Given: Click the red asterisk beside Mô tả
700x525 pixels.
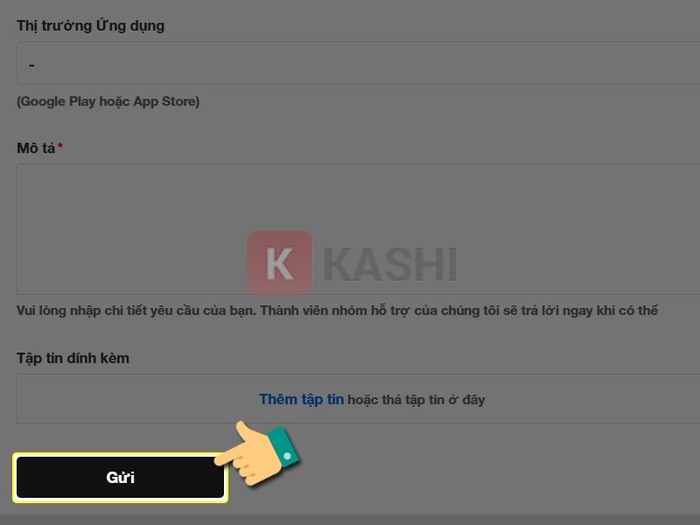Looking at the screenshot, I should [60, 146].
